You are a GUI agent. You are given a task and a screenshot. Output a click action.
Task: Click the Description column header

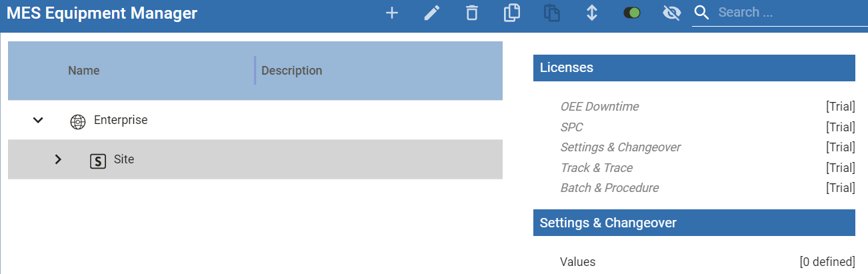(291, 71)
